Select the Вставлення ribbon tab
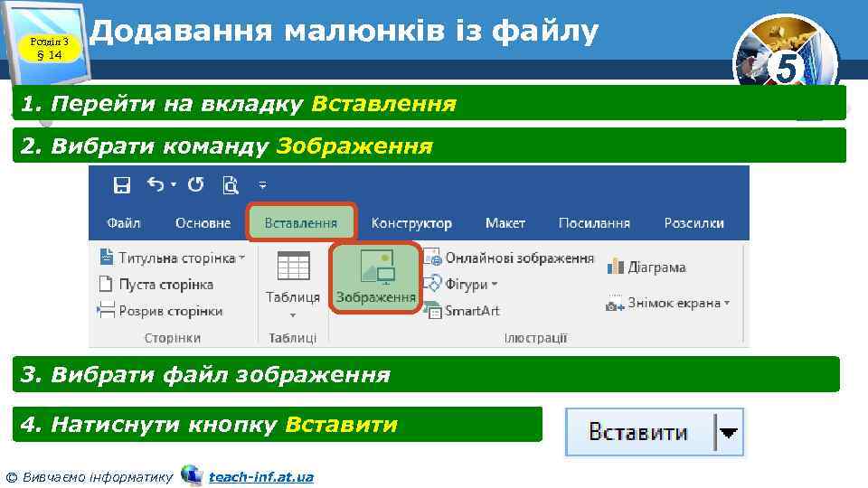The height and width of the screenshot is (488, 868). pos(300,222)
